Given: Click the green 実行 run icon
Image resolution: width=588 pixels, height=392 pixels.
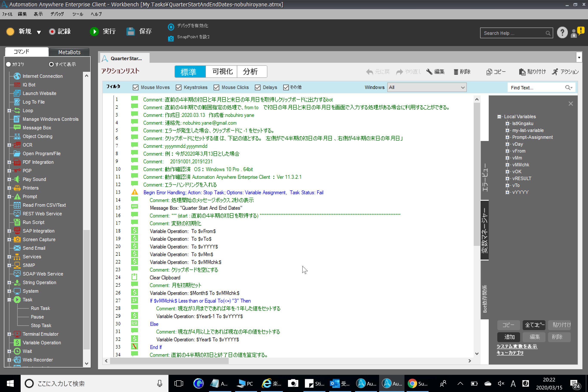Looking at the screenshot, I should [94, 32].
